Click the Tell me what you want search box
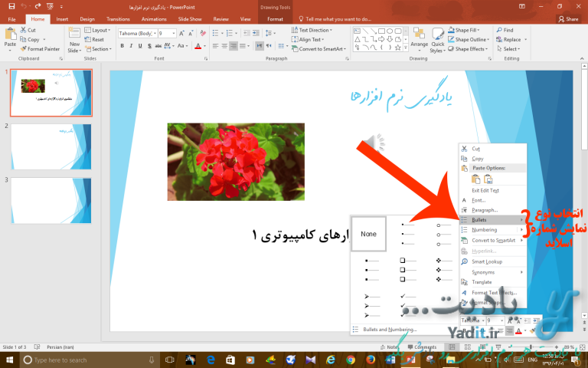This screenshot has width=588, height=368. (x=335, y=18)
